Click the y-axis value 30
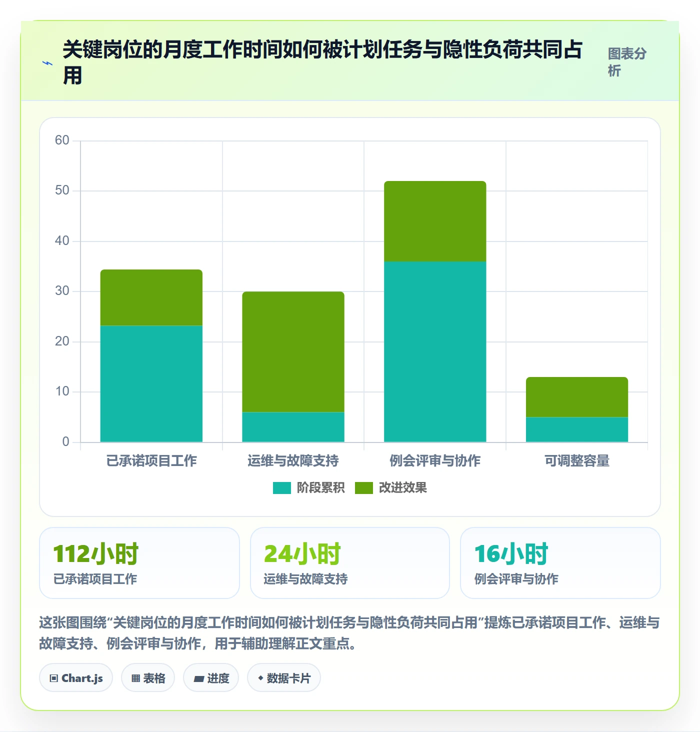The height and width of the screenshot is (732, 700). coord(62,291)
